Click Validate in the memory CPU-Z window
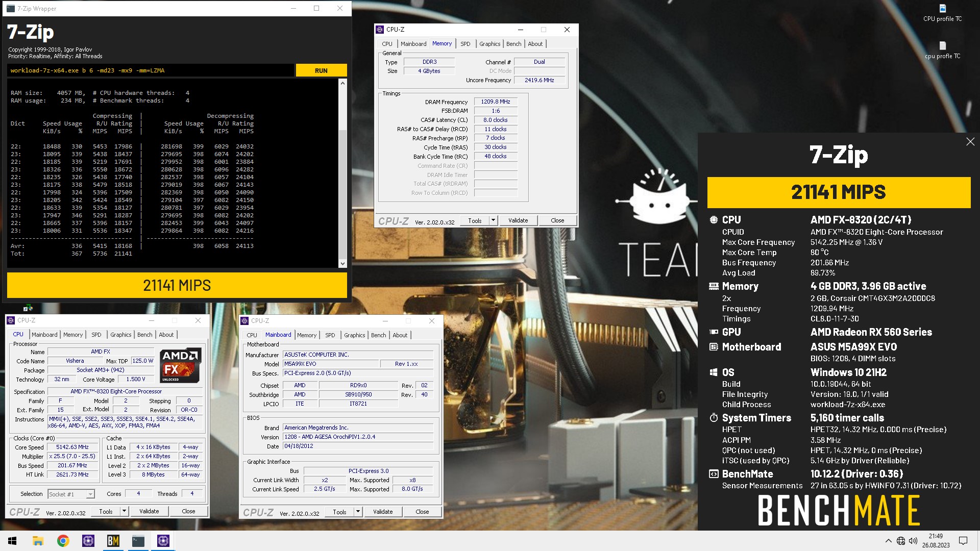Screen dimensions: 980x551 pos(518,220)
